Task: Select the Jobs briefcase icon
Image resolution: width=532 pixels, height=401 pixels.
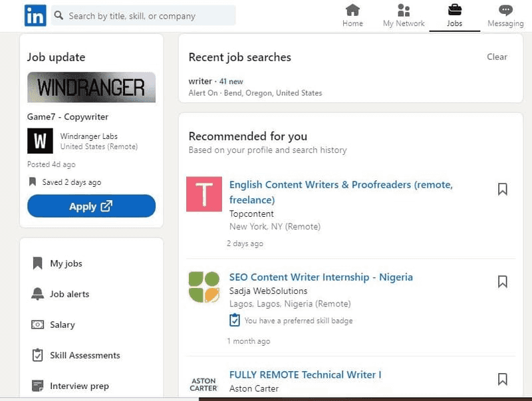Action: tap(454, 10)
